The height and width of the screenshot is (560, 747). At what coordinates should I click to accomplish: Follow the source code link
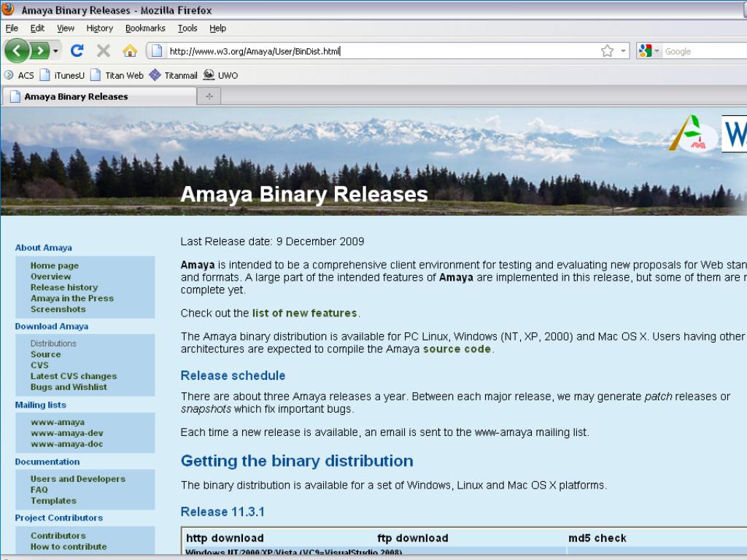457,349
